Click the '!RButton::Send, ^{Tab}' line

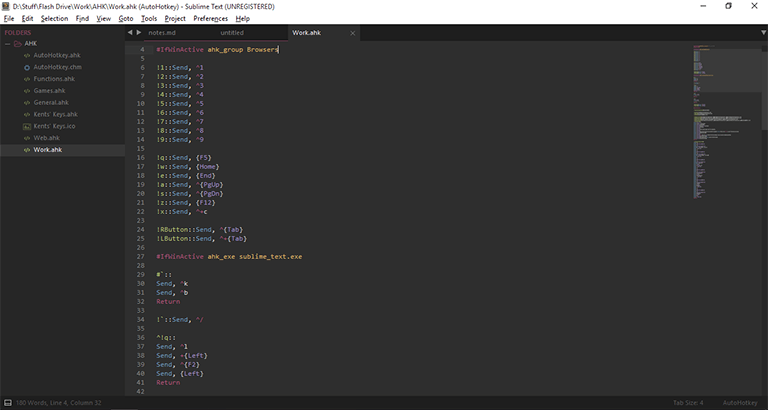(200, 229)
